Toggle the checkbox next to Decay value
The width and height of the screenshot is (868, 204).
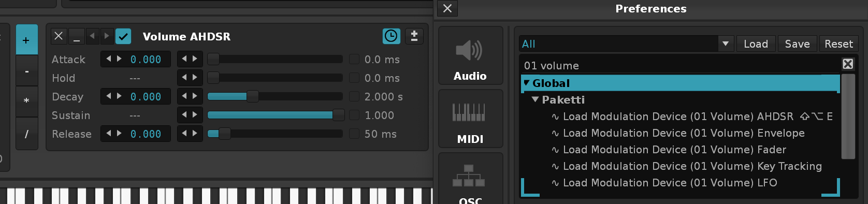354,97
